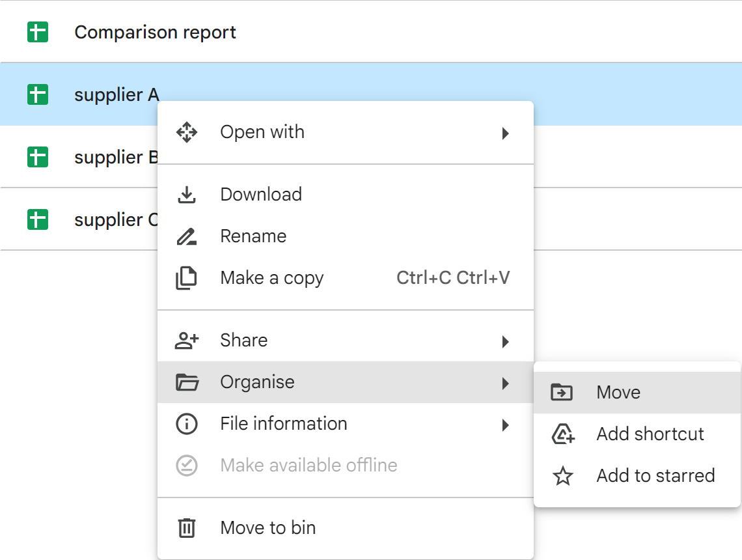Click the Organise folder icon
Screen dimensions: 742x560
coord(187,382)
